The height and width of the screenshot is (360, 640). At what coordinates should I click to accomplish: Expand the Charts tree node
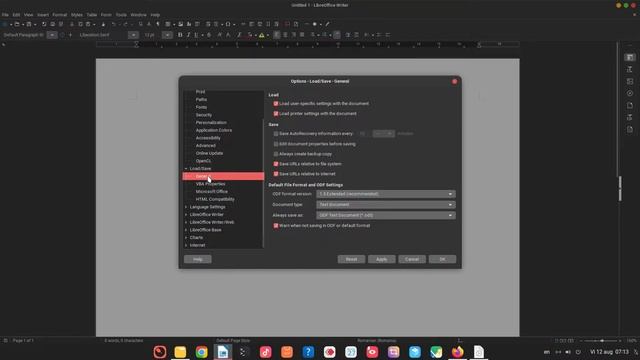click(186, 238)
